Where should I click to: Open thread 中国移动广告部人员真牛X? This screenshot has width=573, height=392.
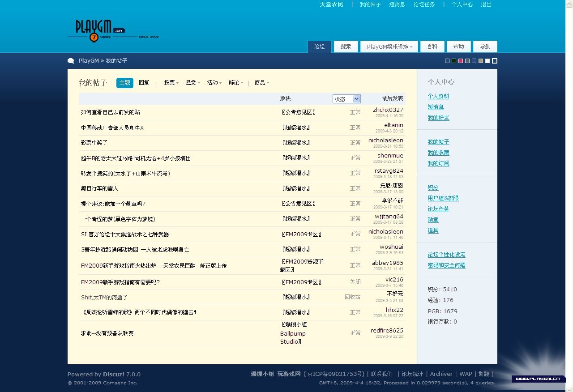pos(112,128)
